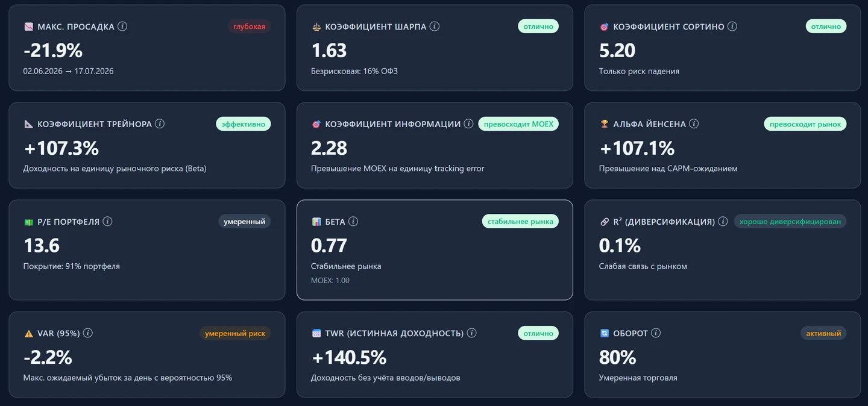Screen dimensions: 868x406
Task: Click the falling chart icon of МАКС. ПРОСАДКА
Action: [28, 27]
